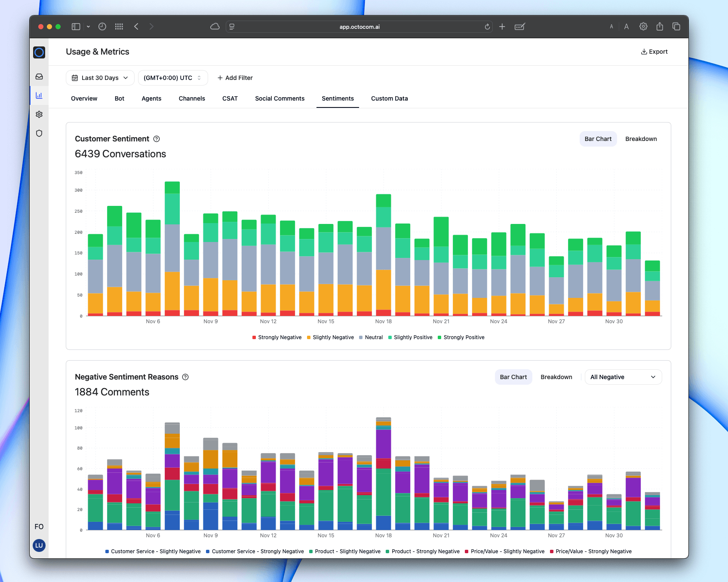
Task: Go to the Social Comments tab
Action: click(280, 98)
